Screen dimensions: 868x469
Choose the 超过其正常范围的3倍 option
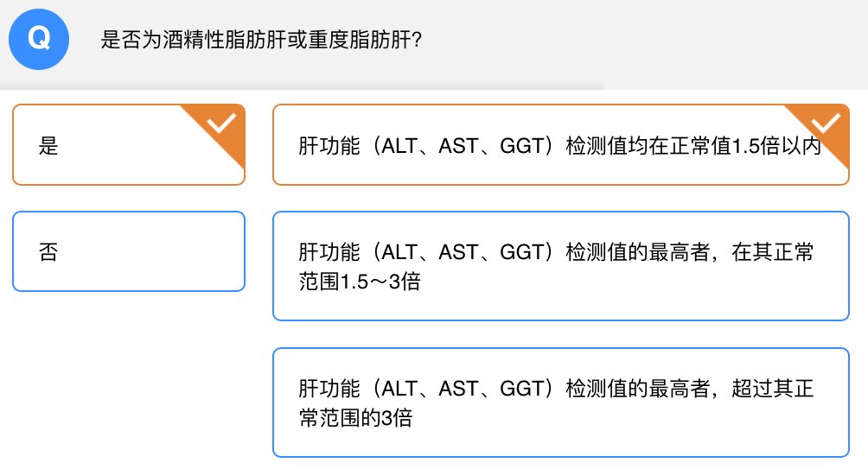coord(560,402)
